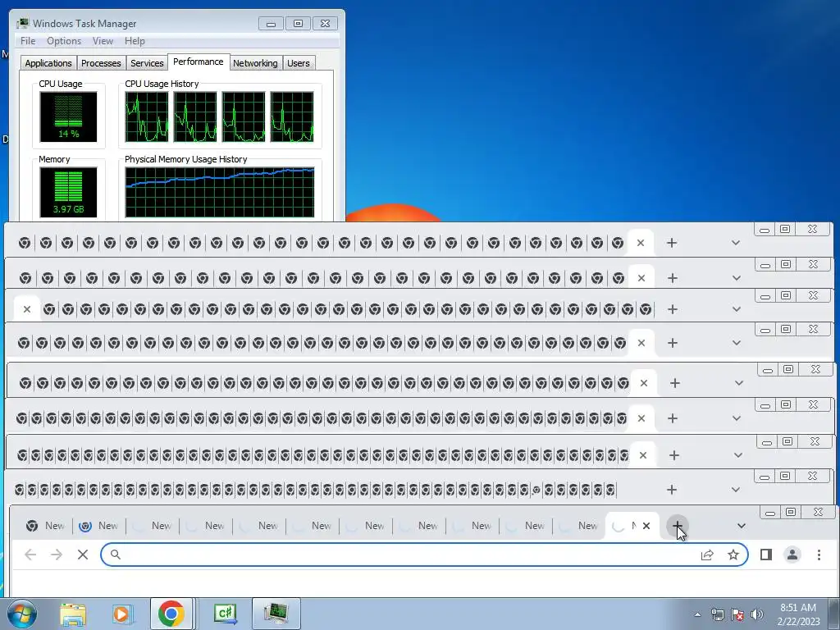Close the first tab in third Chrome window
The height and width of the screenshot is (630, 840).
(27, 309)
